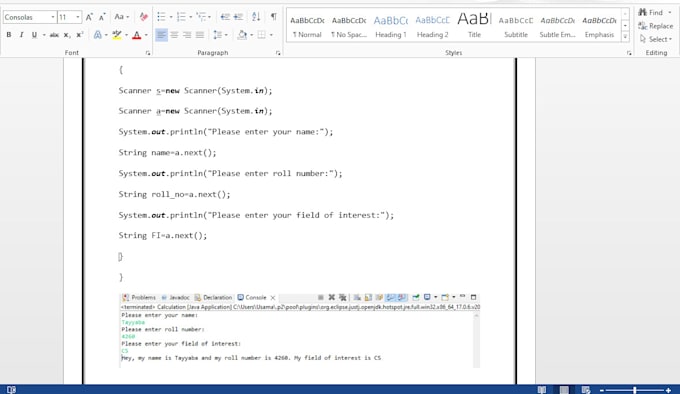Open the Consolas font name dropdown
Screen dimensions: 680x394
click(x=53, y=17)
